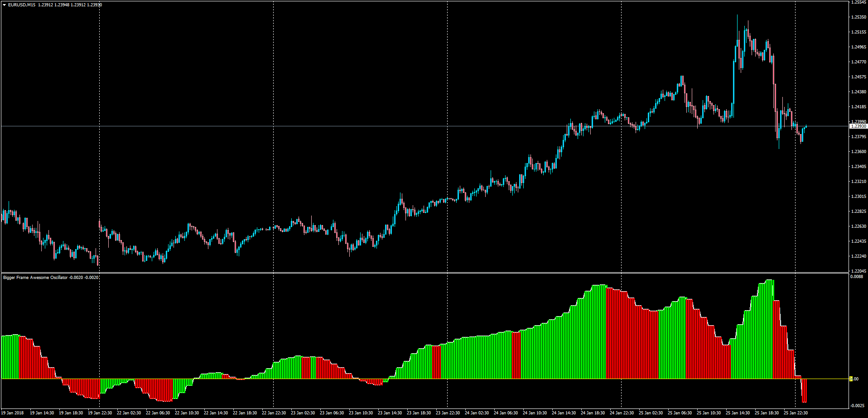Screen dimensions: 868x418
Task: Click the 23 Jan 06:30 time label
Action: point(332,413)
